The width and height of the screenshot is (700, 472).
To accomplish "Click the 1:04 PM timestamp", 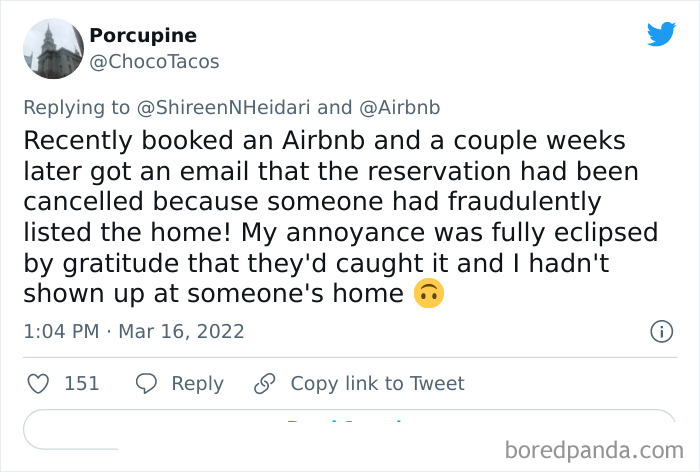I will [x=62, y=331].
